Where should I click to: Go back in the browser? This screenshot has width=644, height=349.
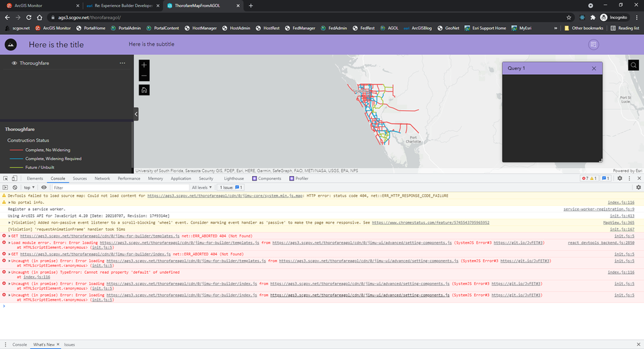point(7,17)
